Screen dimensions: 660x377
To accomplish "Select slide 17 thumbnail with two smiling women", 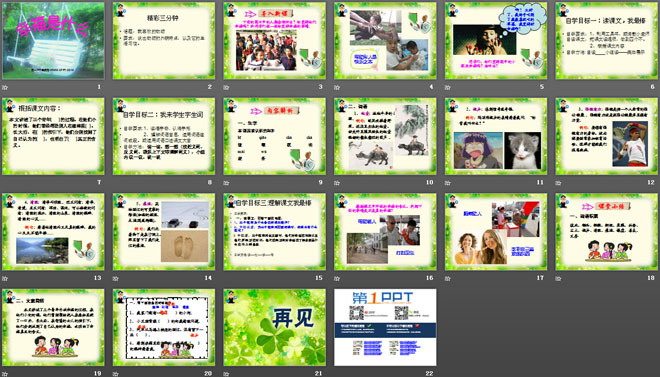I will 496,232.
